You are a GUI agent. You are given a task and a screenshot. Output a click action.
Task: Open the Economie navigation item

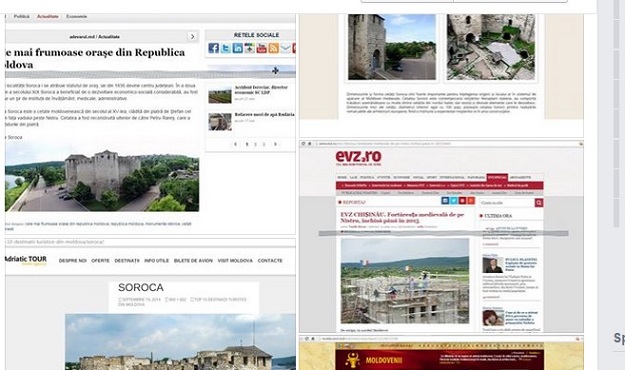pos(76,16)
